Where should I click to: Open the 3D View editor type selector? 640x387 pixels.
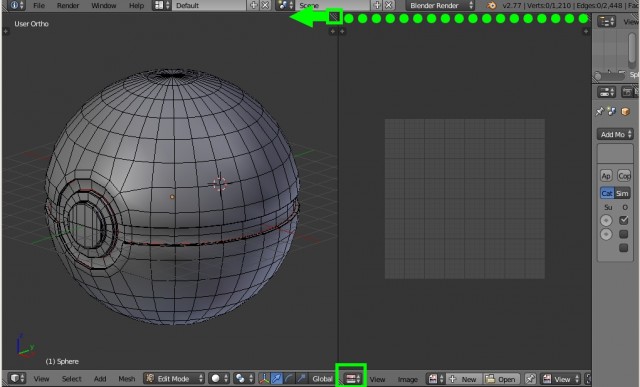(16, 378)
